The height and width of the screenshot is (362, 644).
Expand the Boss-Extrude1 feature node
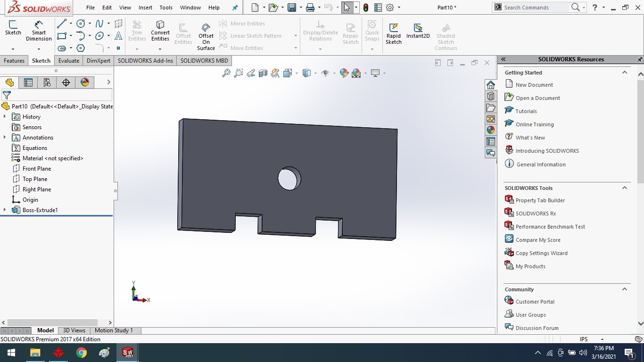click(x=5, y=210)
